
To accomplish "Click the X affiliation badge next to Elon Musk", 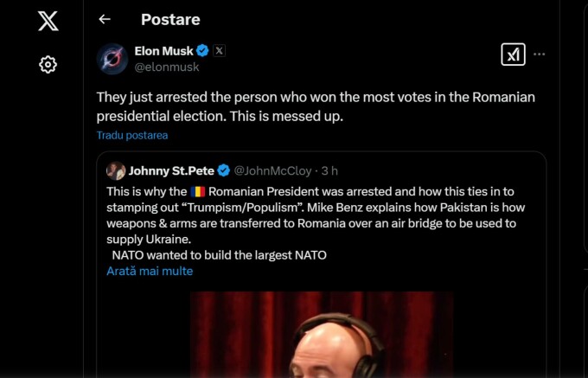I will [x=220, y=50].
